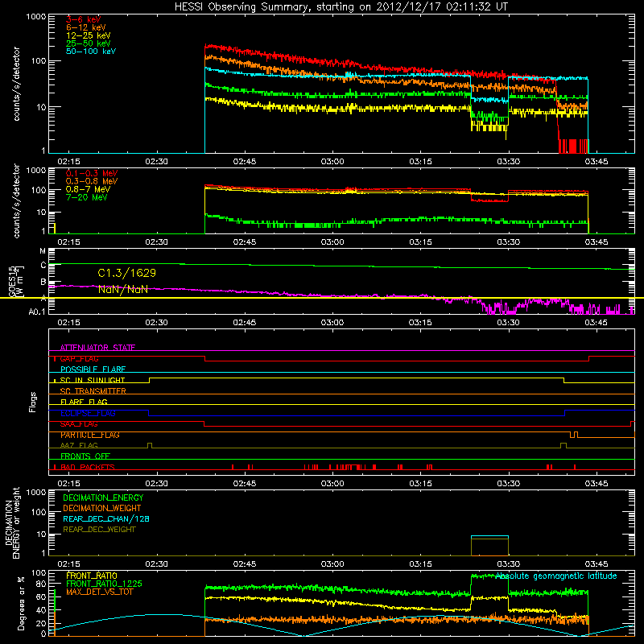
Task: Click the 'SC_IN_SUNLIGHT' flag label
Action: [93, 380]
